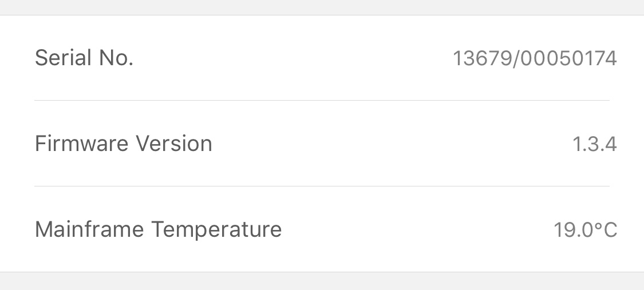Image resolution: width=644 pixels, height=290 pixels.
Task: Click the divider line below Serial No. row
Action: [322, 100]
